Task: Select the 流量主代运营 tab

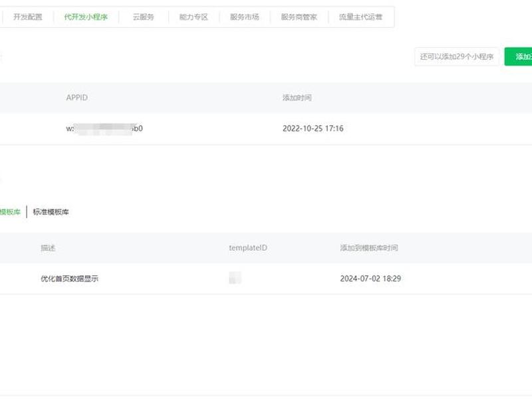Action: pos(360,17)
